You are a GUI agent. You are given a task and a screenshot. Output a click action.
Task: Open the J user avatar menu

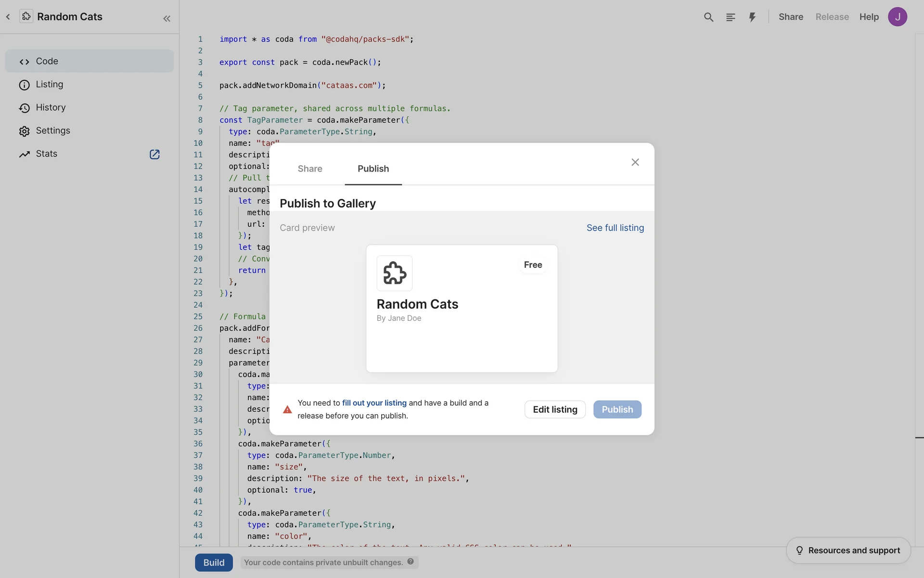coord(897,17)
